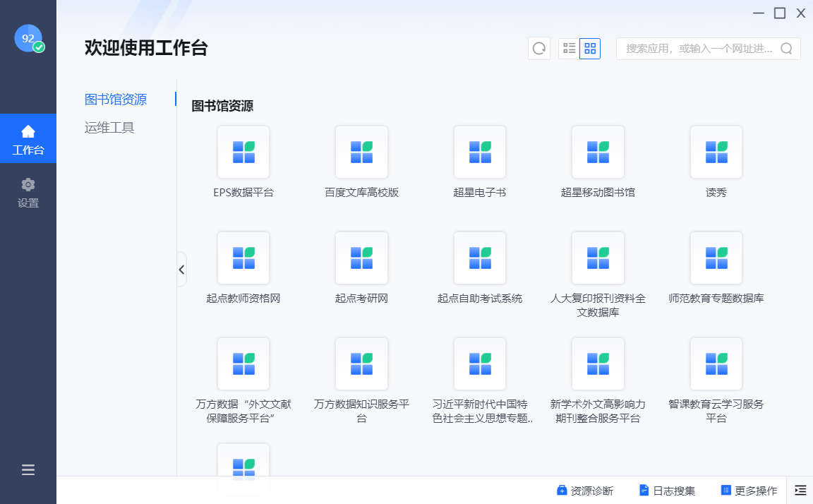Screen dimensions: 813x504
Task: Click the 日志搜集 button
Action: tap(667, 491)
